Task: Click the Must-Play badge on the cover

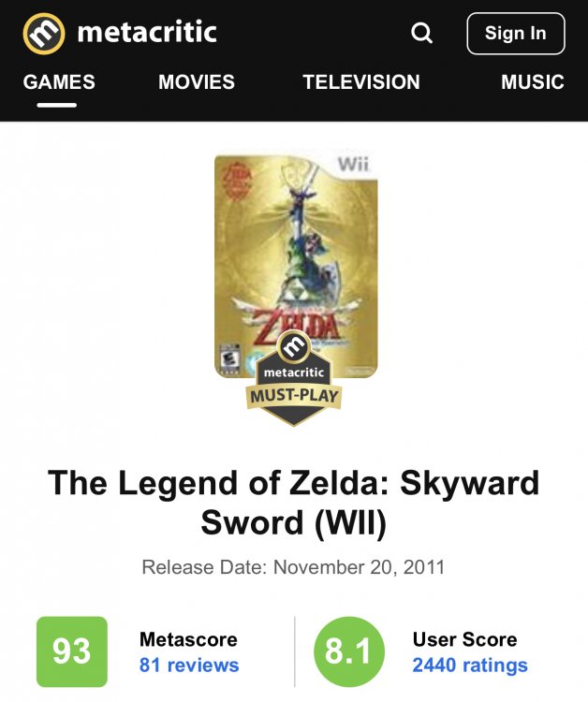Action: click(x=294, y=378)
